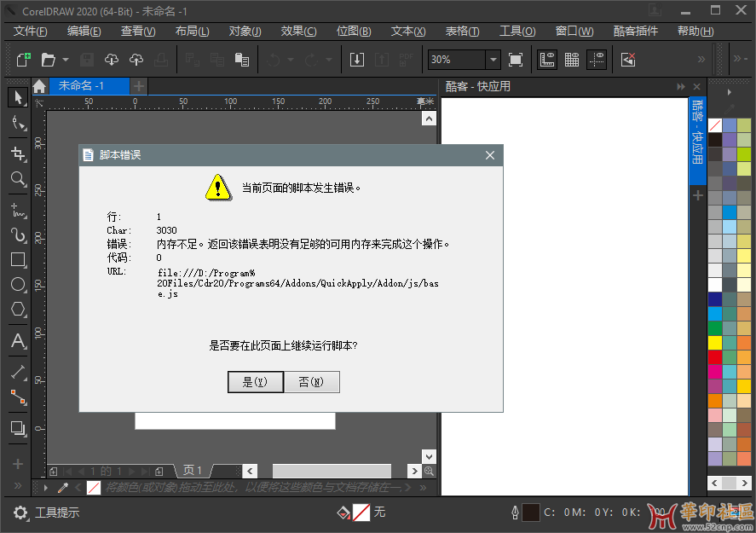Click the cloud upload icon

[136, 60]
